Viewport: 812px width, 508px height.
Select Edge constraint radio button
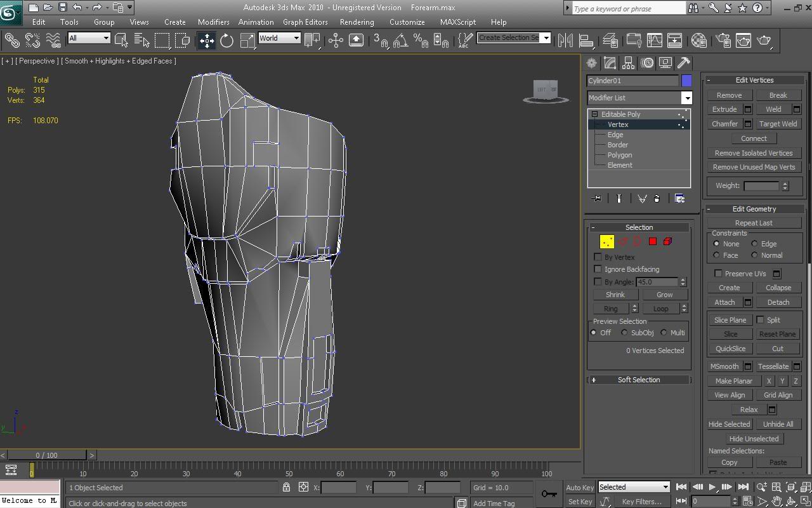[754, 244]
